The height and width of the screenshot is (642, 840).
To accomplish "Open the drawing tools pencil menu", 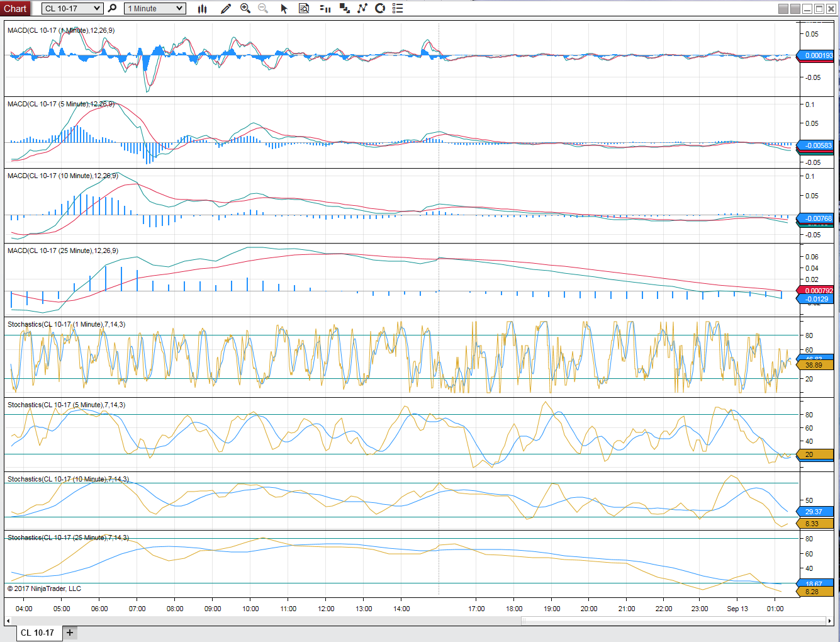I will [x=226, y=8].
